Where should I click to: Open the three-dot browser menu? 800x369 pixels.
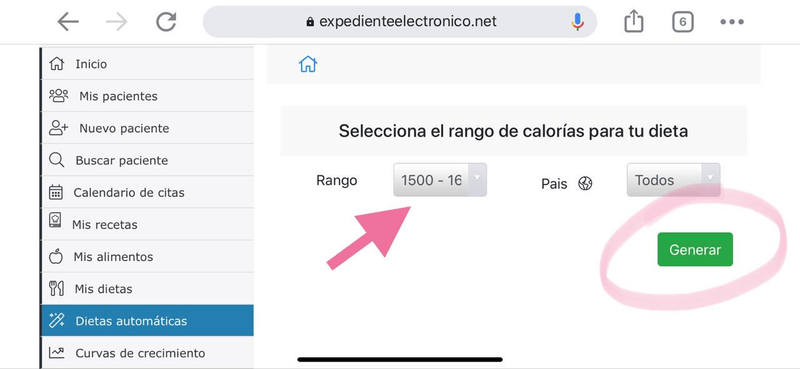[732, 22]
